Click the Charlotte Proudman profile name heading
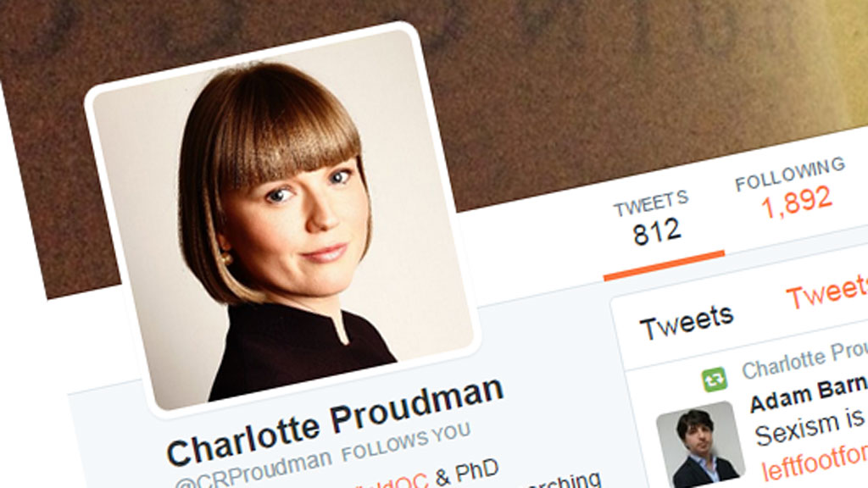This screenshot has width=868, height=488. (x=336, y=420)
